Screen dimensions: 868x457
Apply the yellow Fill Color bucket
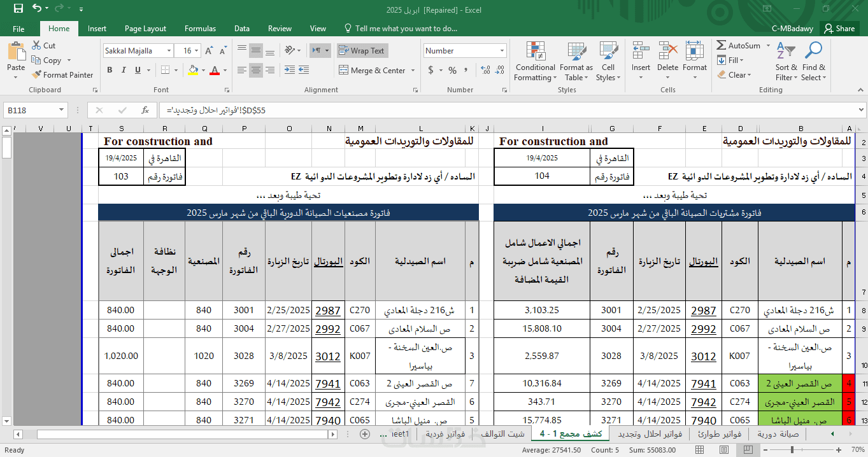point(194,70)
